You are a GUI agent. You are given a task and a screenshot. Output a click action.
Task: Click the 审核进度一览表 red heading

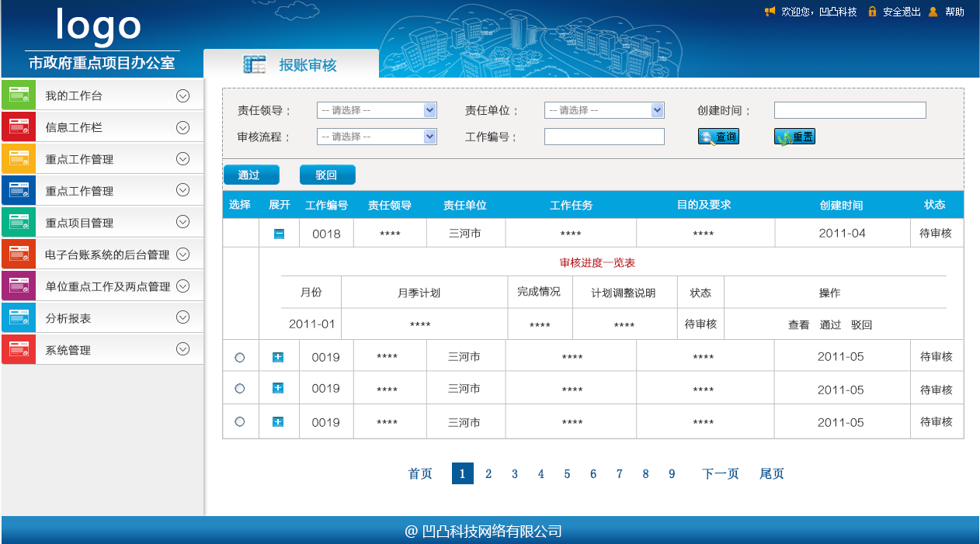(597, 262)
